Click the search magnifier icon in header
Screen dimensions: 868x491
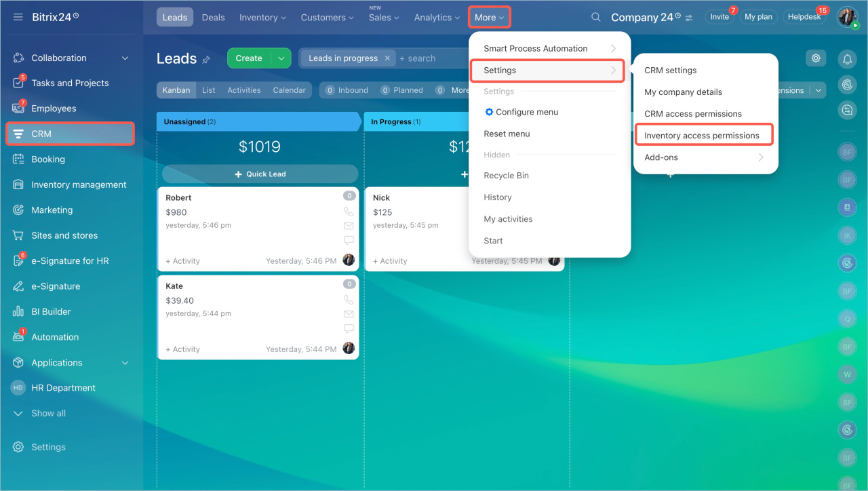tap(596, 17)
